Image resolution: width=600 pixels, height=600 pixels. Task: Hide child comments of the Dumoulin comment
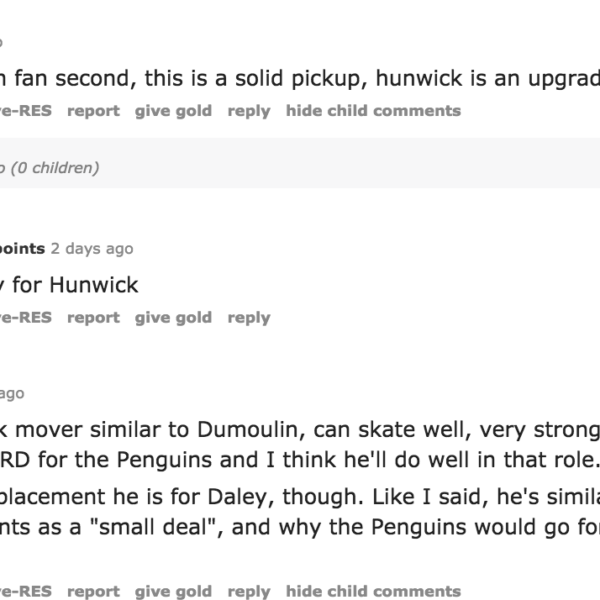[373, 592]
